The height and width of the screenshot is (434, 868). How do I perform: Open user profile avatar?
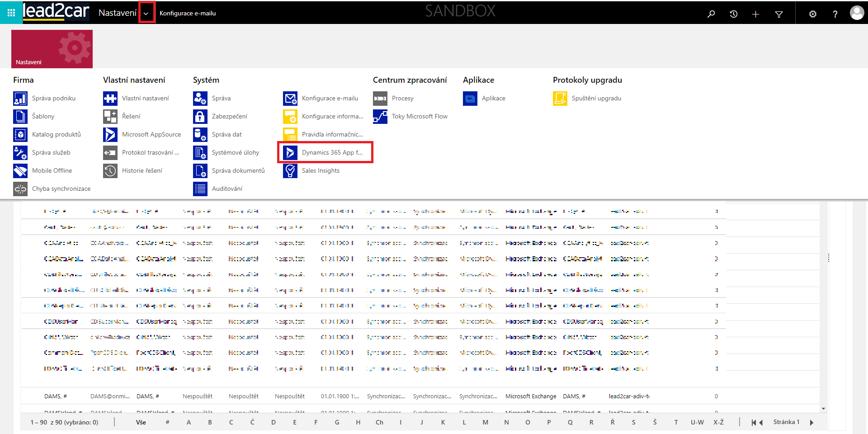point(857,13)
